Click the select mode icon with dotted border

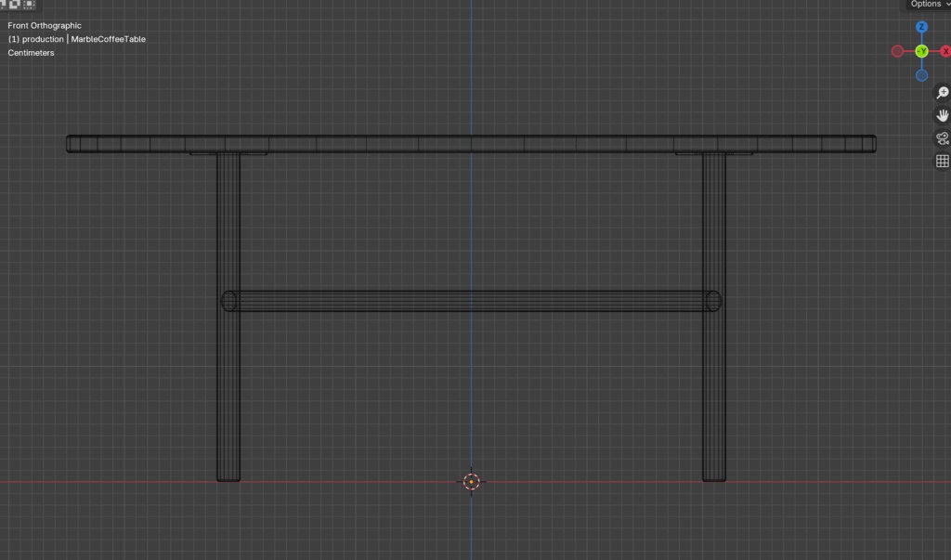pyautogui.click(x=29, y=4)
